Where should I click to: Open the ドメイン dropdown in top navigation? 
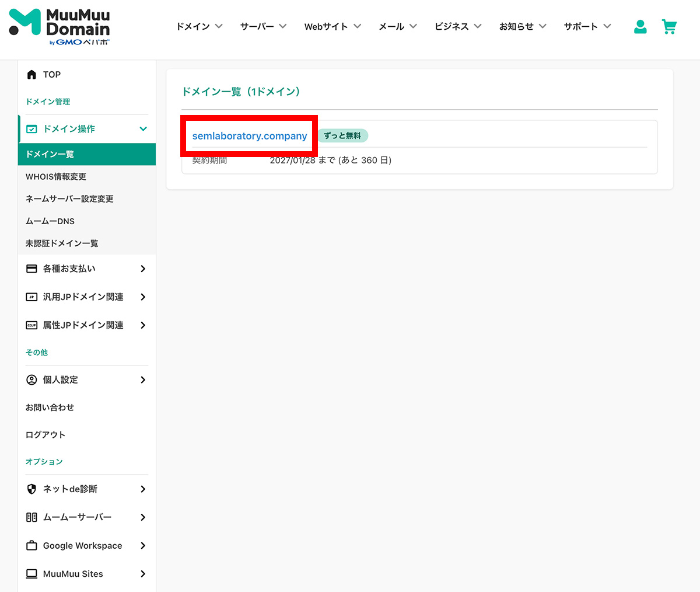pyautogui.click(x=199, y=26)
